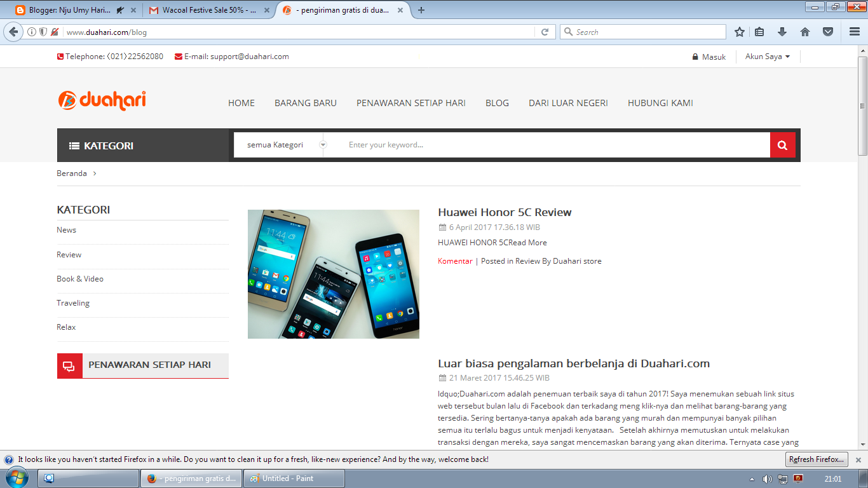Click the address bar URL field
Image resolution: width=868 pixels, height=488 pixels.
[299, 32]
